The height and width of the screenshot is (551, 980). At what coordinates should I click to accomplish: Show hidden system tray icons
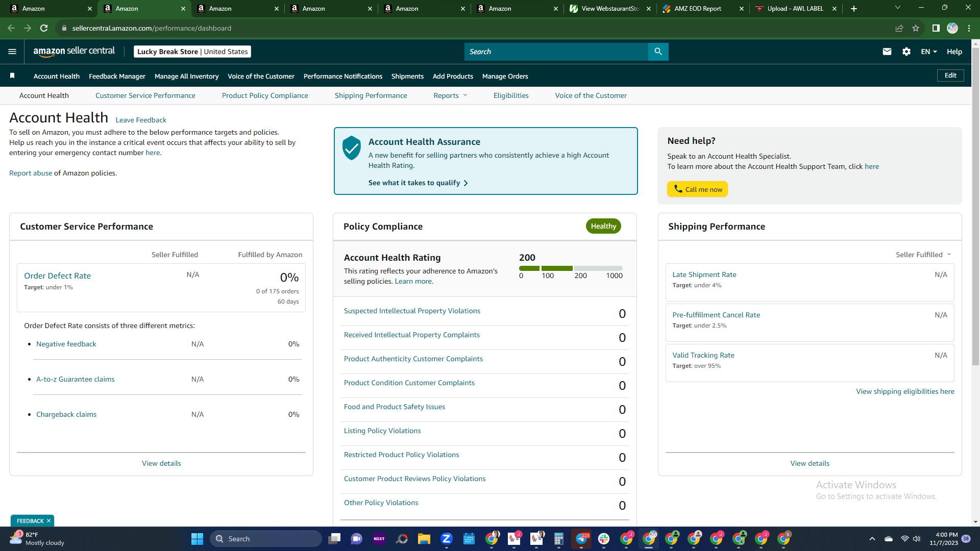(872, 539)
